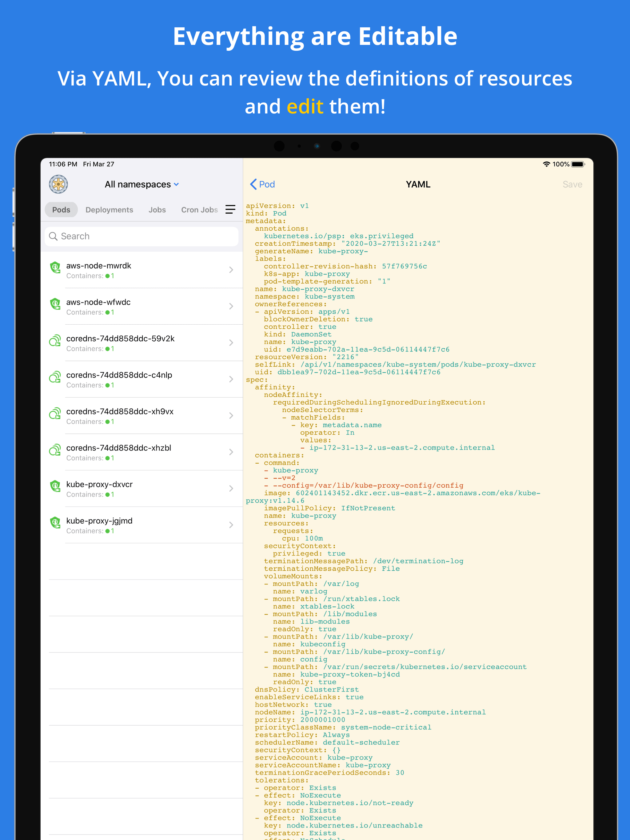This screenshot has width=630, height=840.
Task: Open the cluster settings wheel icon
Action: pos(58,184)
